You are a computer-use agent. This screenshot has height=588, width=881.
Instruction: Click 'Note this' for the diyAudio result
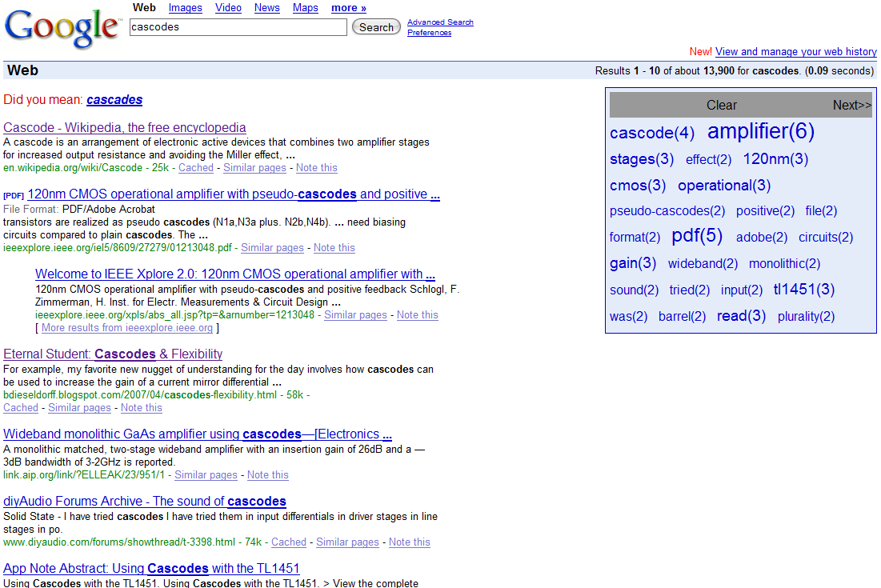[410, 542]
